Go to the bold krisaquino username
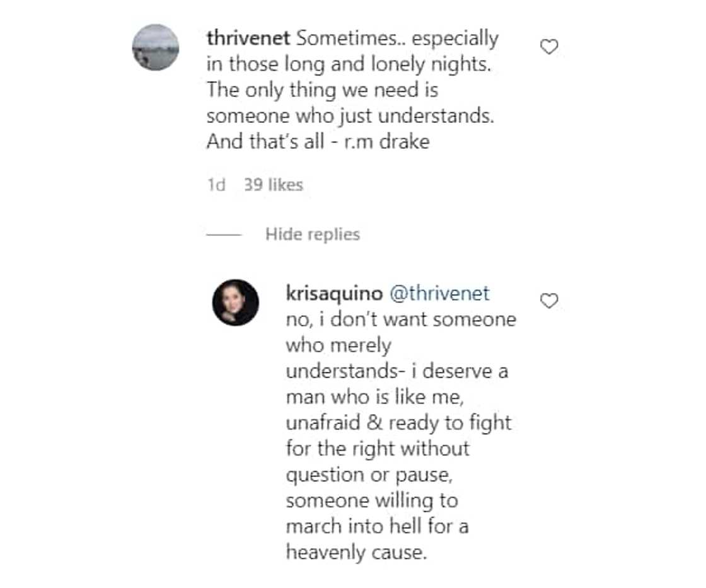Screen dimensions: 706x588 pos(333,293)
